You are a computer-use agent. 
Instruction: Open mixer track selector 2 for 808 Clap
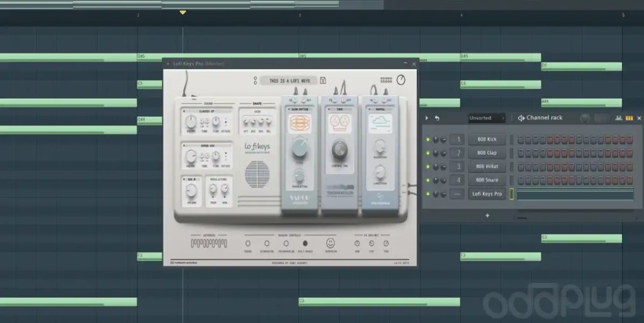tap(458, 153)
